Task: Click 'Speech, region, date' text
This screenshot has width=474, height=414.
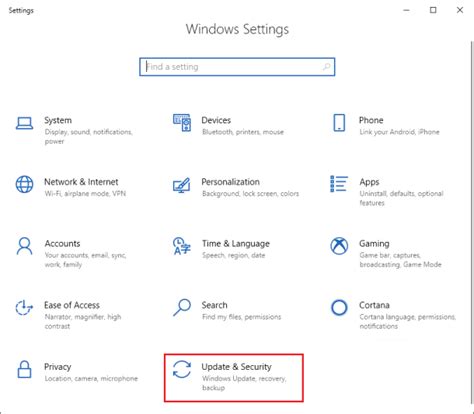Action: click(x=234, y=255)
